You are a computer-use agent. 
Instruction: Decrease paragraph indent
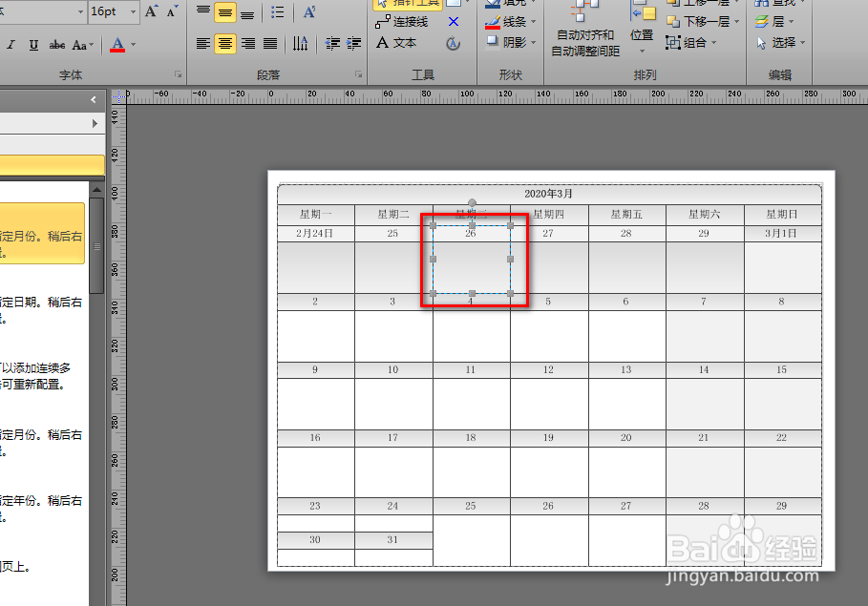pyautogui.click(x=332, y=43)
